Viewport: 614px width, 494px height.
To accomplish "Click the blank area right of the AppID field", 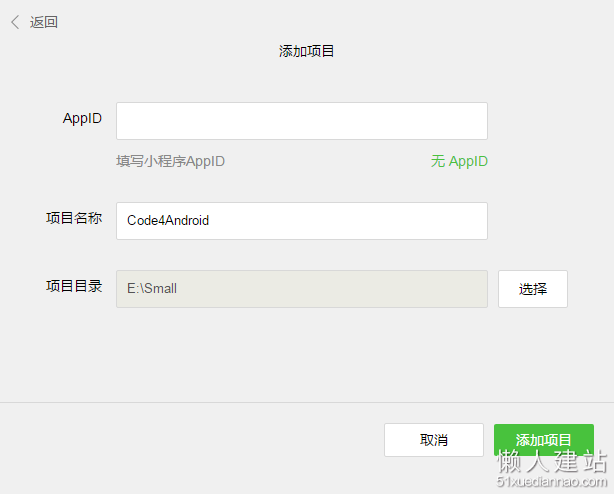I will tap(548, 121).
